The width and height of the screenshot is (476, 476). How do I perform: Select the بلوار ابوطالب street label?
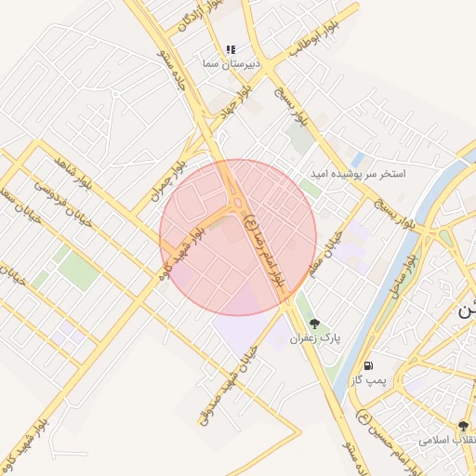(315, 36)
